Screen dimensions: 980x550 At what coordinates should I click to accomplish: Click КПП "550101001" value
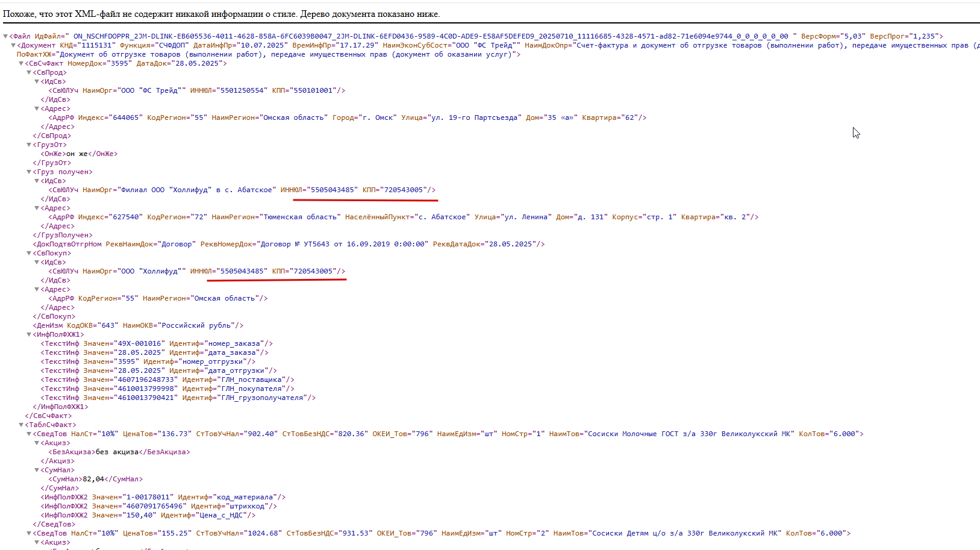tap(313, 90)
